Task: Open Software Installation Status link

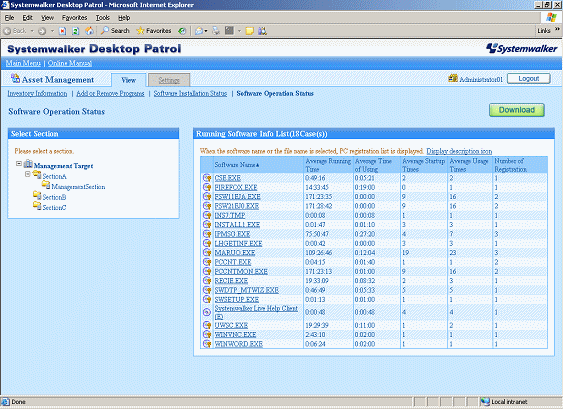Action: point(190,93)
